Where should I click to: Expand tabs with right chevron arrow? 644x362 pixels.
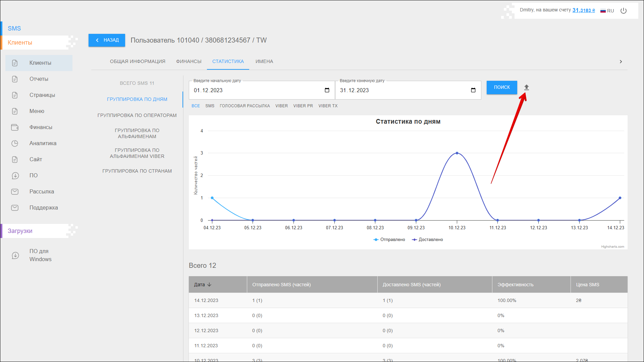[621, 62]
